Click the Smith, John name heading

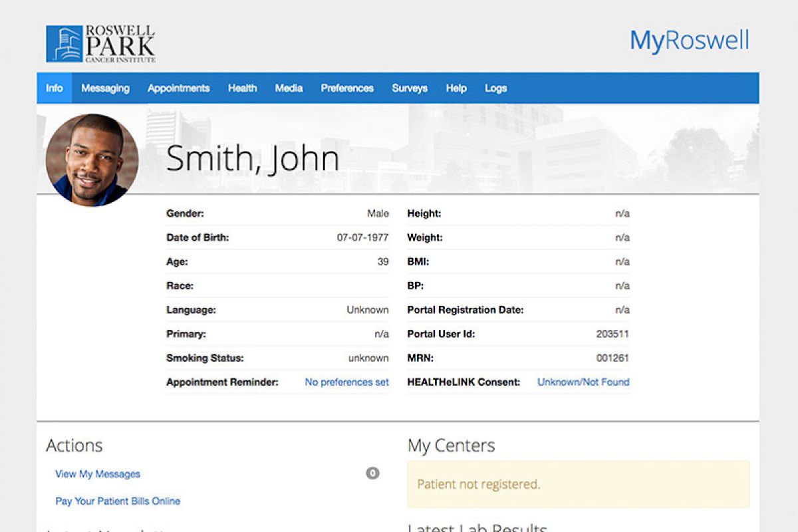coord(253,158)
